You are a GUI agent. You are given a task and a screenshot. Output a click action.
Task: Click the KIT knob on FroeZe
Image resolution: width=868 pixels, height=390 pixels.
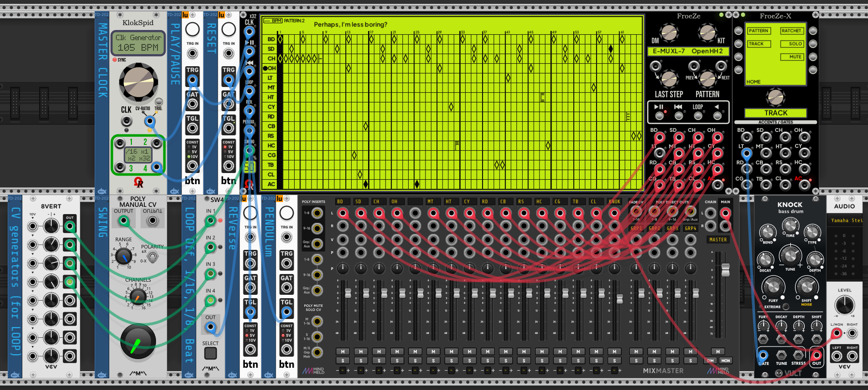(x=707, y=33)
